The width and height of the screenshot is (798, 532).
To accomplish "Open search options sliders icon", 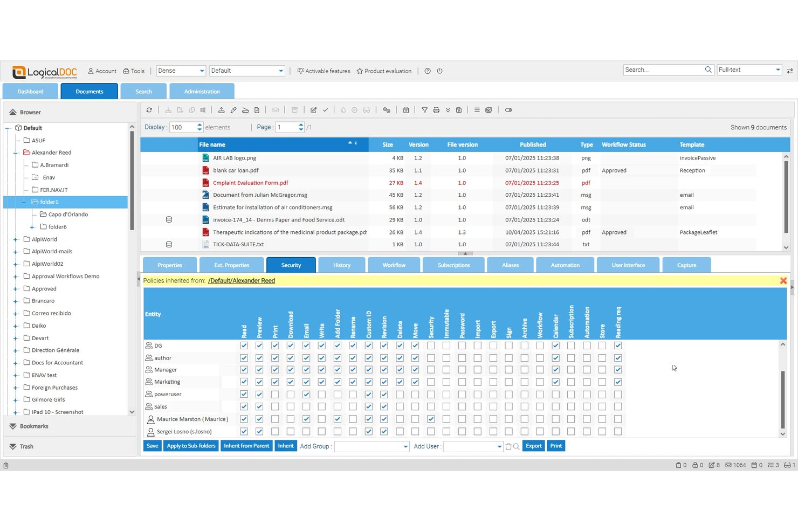I will [x=790, y=71].
